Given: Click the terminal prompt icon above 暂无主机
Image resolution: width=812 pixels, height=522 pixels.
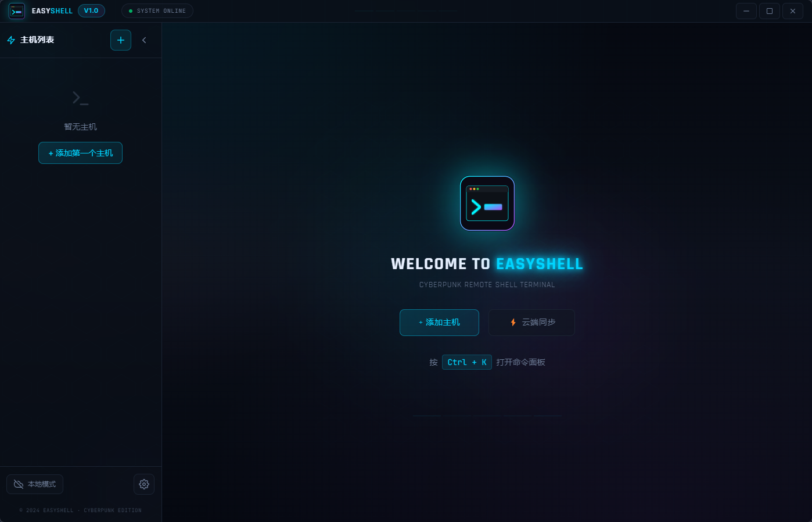Looking at the screenshot, I should [80, 98].
